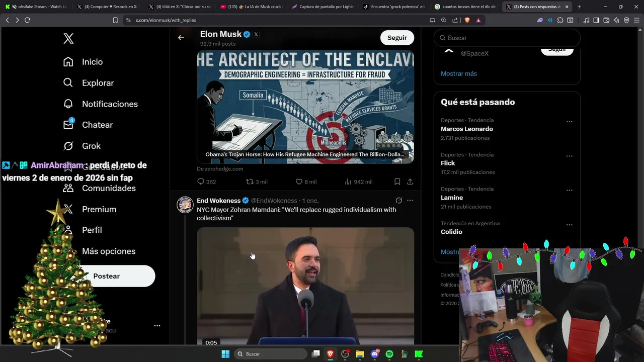Image resolution: width=644 pixels, height=362 pixels.
Task: Play the Zohran Mamdani video
Action: click(305, 286)
